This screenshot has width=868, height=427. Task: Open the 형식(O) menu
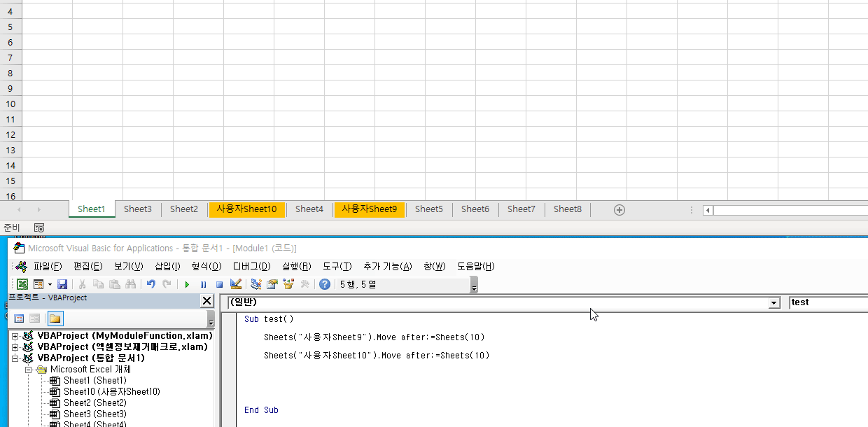(206, 266)
